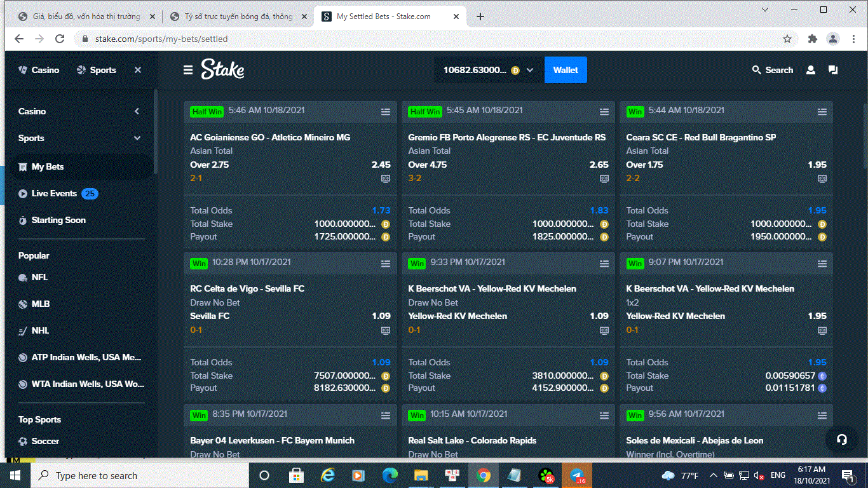
Task: Click the live support headset button
Action: click(842, 439)
